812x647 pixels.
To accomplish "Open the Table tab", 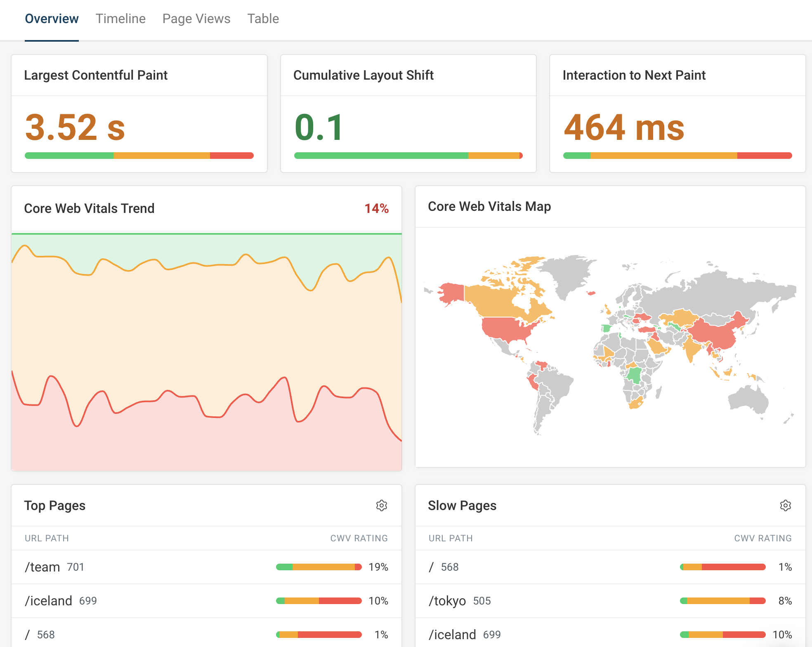I will click(x=263, y=19).
